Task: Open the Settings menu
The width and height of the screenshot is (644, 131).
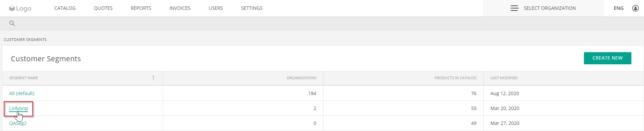Action: (x=252, y=8)
